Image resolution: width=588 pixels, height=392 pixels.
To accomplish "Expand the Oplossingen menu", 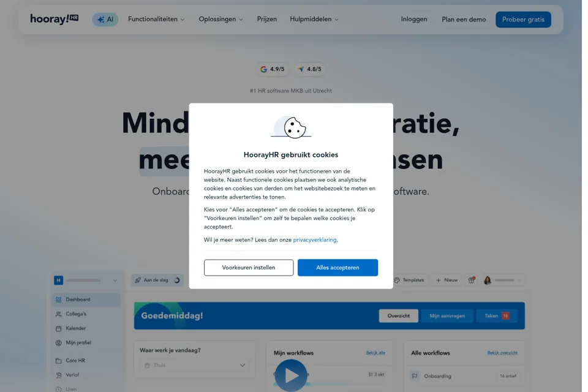I will coord(221,19).
